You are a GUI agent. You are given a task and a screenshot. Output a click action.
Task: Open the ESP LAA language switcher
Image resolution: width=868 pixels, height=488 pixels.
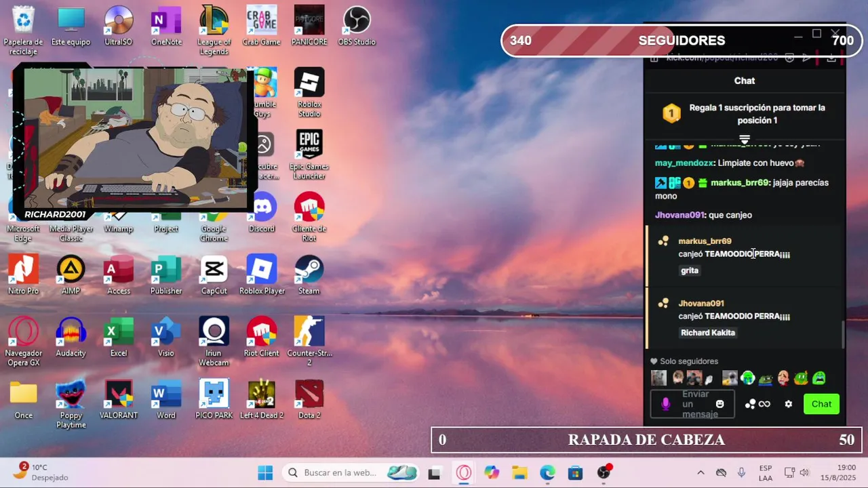766,472
